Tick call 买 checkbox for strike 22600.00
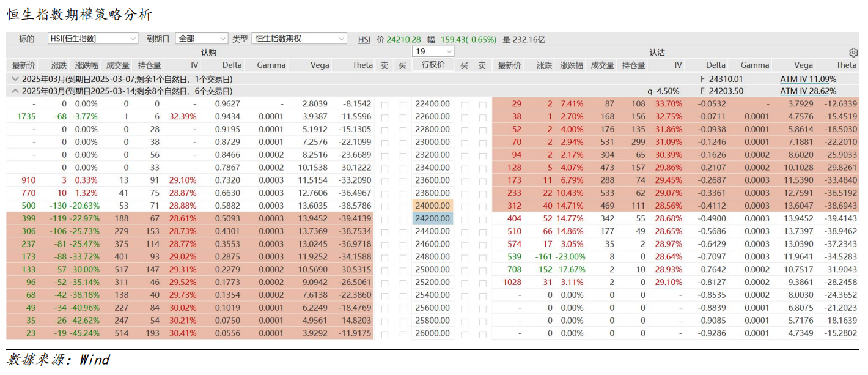The height and width of the screenshot is (375, 868). click(x=403, y=117)
